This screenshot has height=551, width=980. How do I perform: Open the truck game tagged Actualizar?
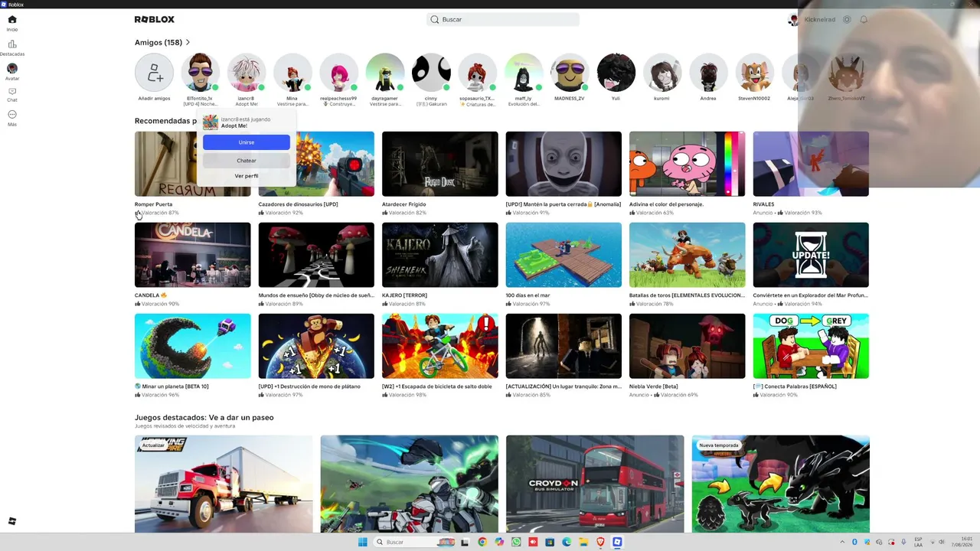[224, 484]
